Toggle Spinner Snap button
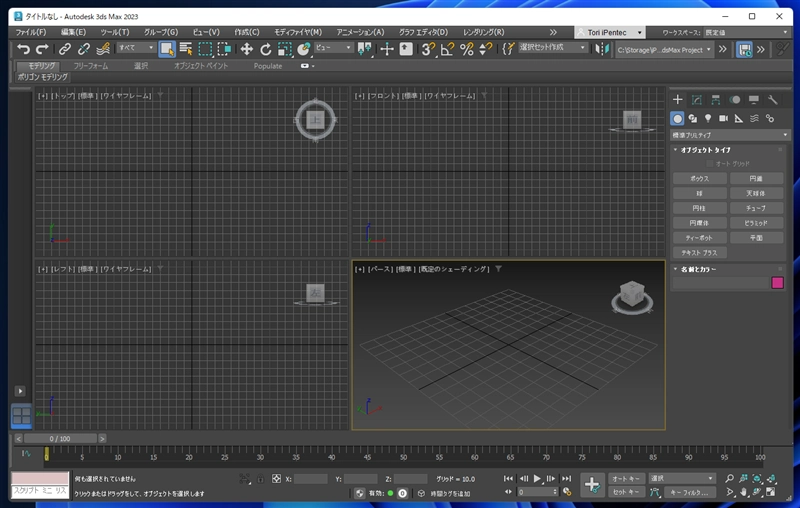Viewport: 800px width, 508px height. (486, 49)
